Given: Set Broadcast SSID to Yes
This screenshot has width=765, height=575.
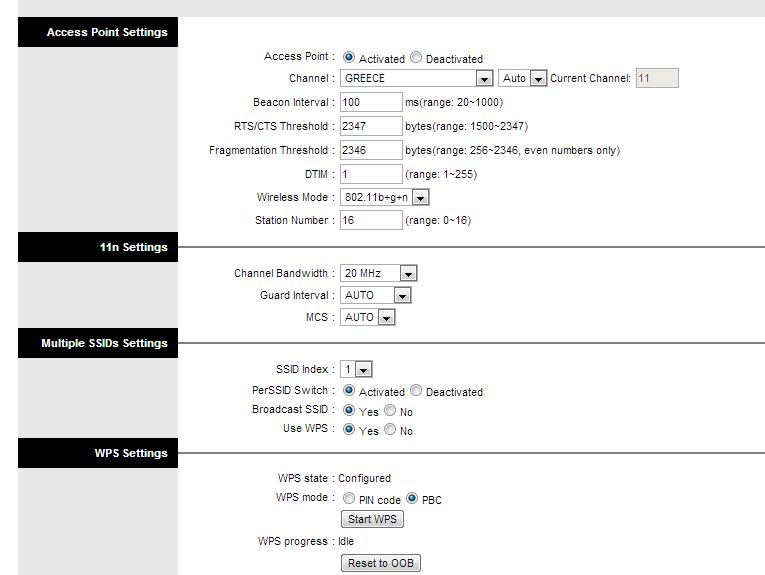Looking at the screenshot, I should (x=348, y=410).
